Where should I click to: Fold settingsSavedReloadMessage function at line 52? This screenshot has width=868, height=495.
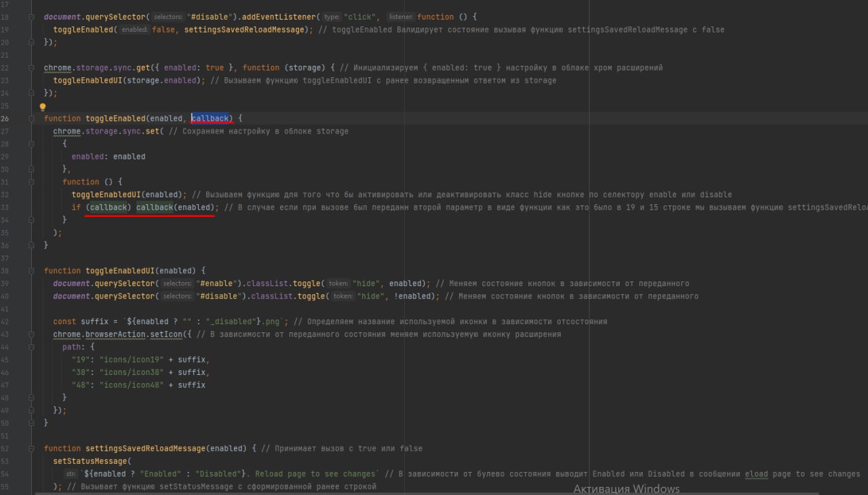pyautogui.click(x=32, y=448)
